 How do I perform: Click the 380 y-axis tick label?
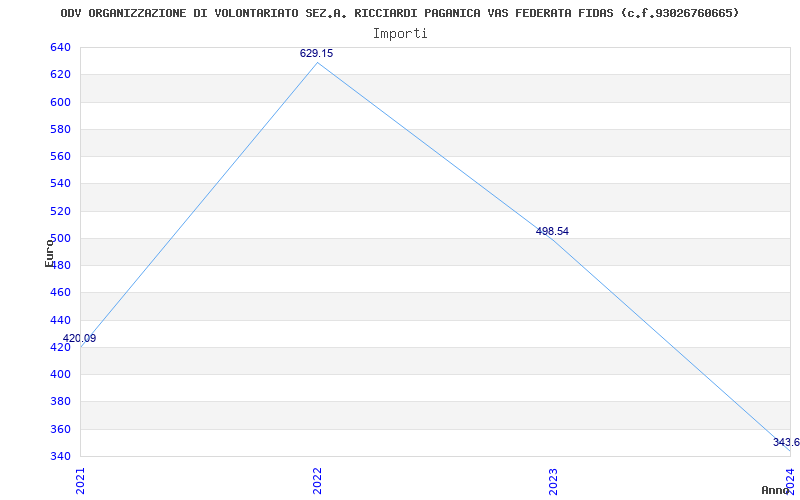(x=60, y=402)
